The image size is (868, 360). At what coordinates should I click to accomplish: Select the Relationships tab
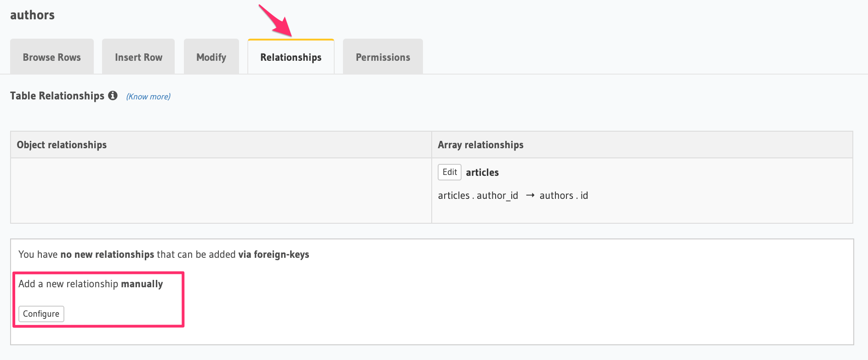tap(291, 57)
